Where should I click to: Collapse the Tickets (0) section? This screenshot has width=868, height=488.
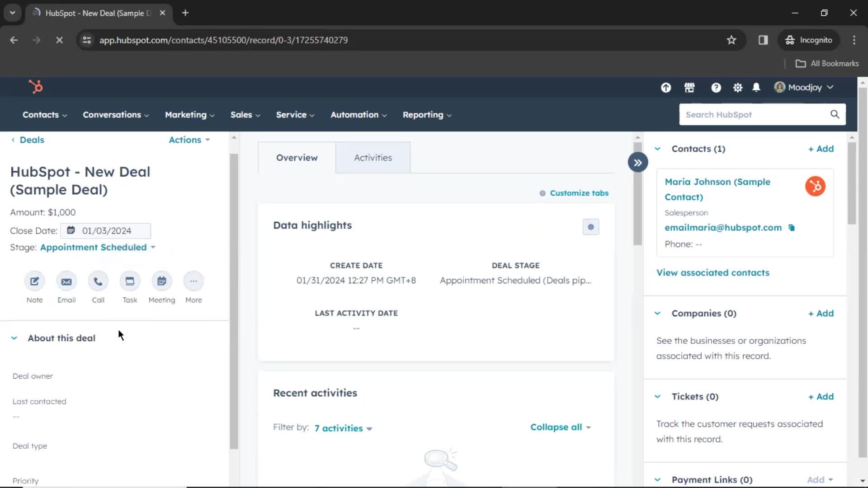657,396
